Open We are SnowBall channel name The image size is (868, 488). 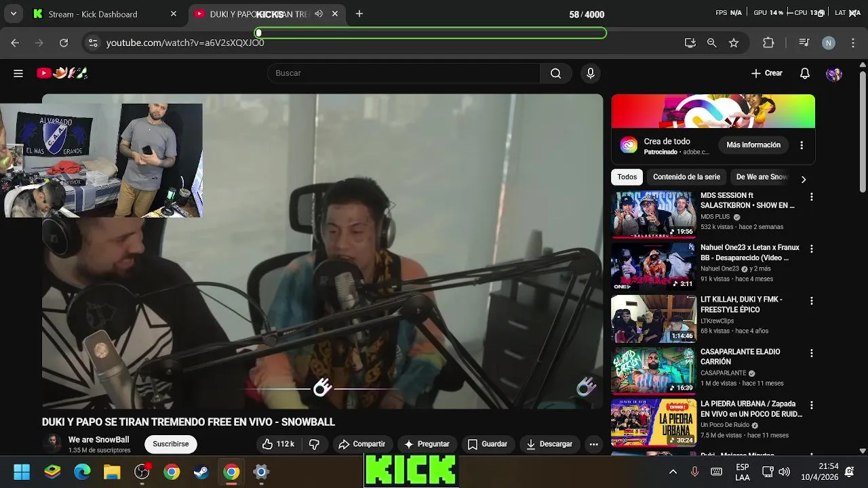98,440
